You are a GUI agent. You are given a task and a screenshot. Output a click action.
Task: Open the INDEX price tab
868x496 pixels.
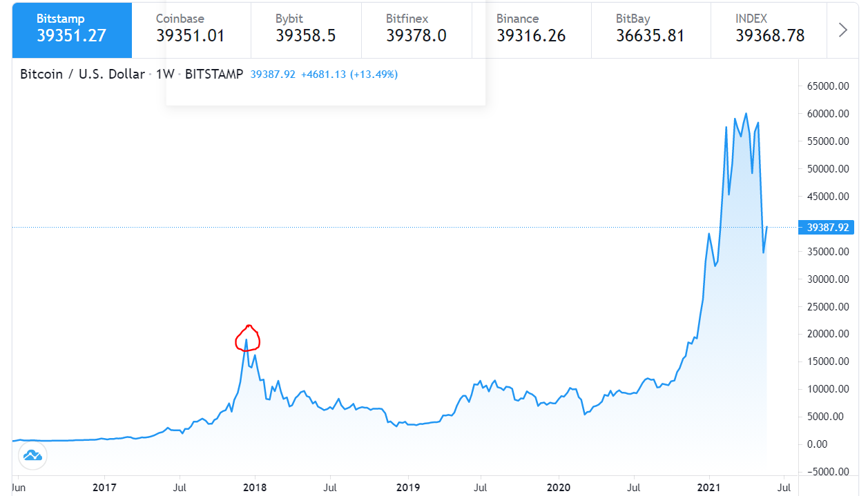pos(769,28)
